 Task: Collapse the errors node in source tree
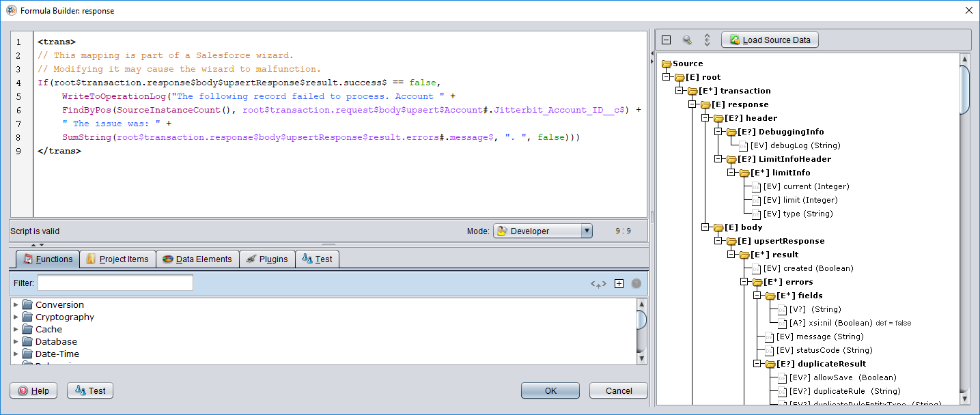tap(744, 282)
